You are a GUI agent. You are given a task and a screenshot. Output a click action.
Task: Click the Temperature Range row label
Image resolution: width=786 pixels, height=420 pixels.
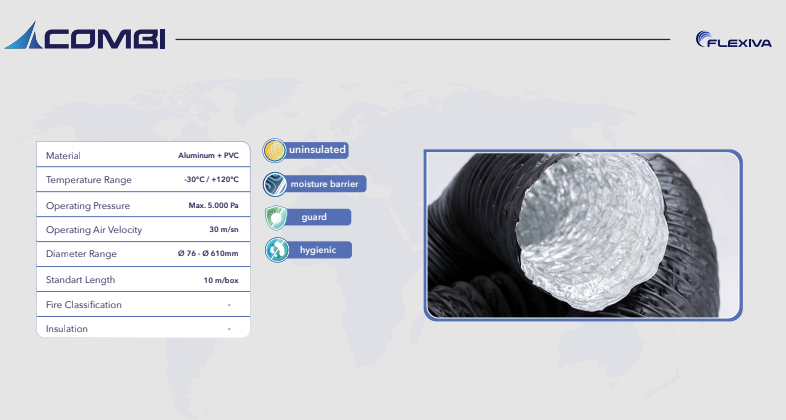pos(88,180)
